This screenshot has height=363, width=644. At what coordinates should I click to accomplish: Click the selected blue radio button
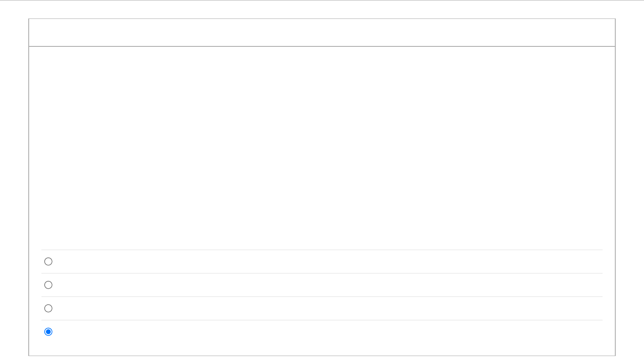click(x=48, y=332)
